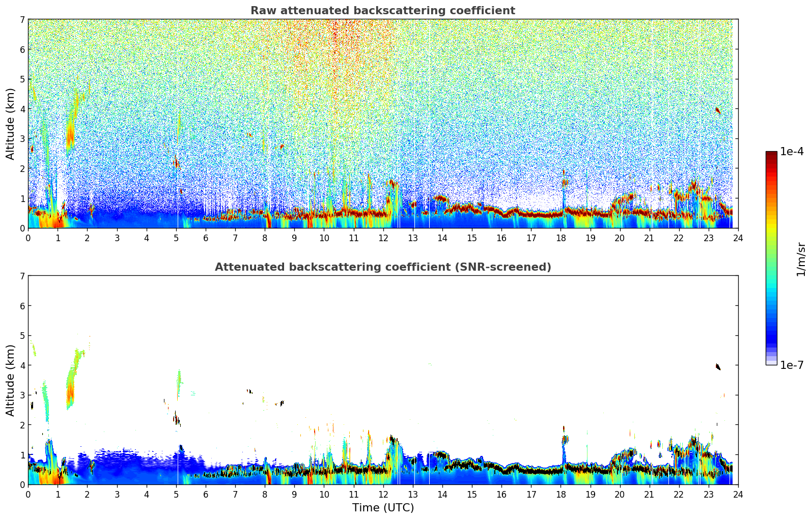Image resolution: width=812 pixels, height=519 pixels.
Task: Click the '15' time tick of the top plot
Action: [x=472, y=238]
